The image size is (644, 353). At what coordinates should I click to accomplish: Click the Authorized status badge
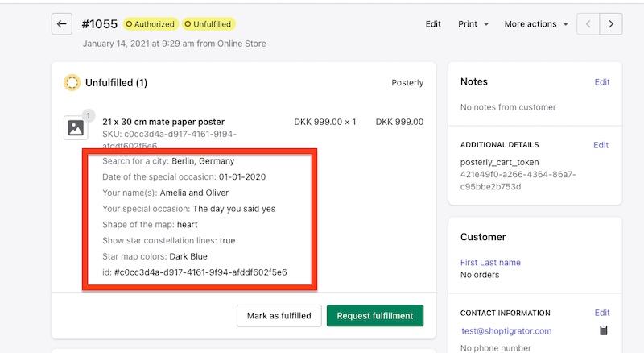tap(151, 24)
